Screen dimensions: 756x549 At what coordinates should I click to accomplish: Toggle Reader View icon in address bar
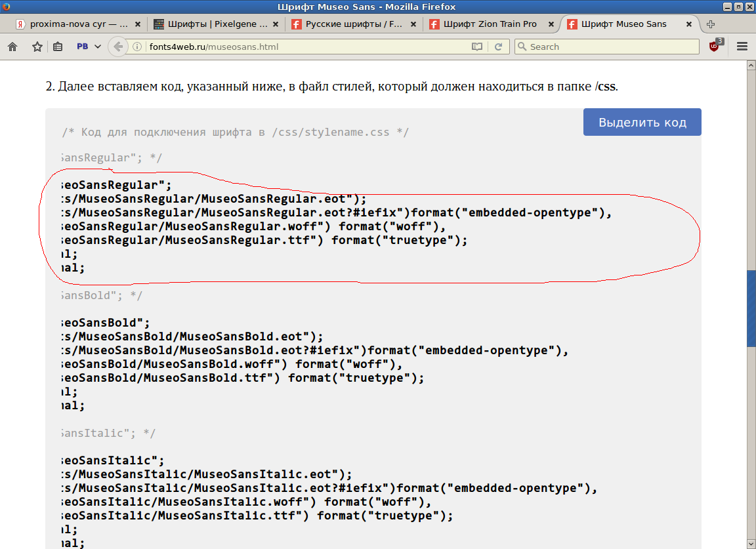pyautogui.click(x=477, y=47)
